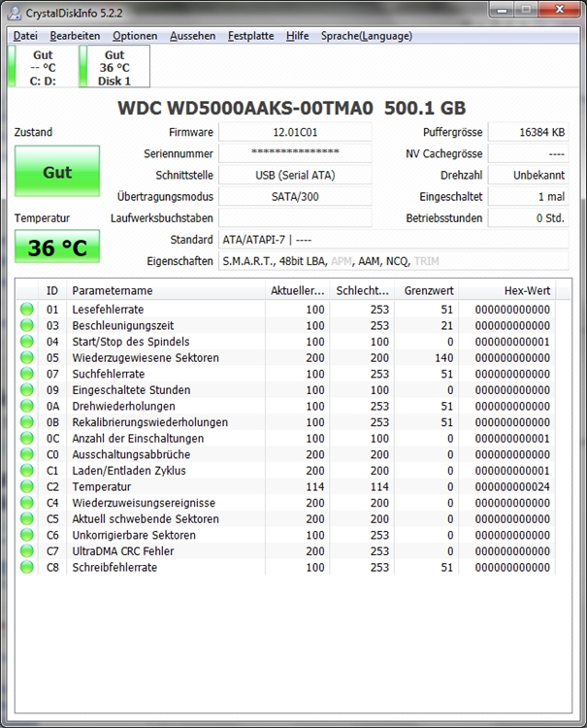Click the CrystalDiskInfo title bar icon

click(x=15, y=13)
